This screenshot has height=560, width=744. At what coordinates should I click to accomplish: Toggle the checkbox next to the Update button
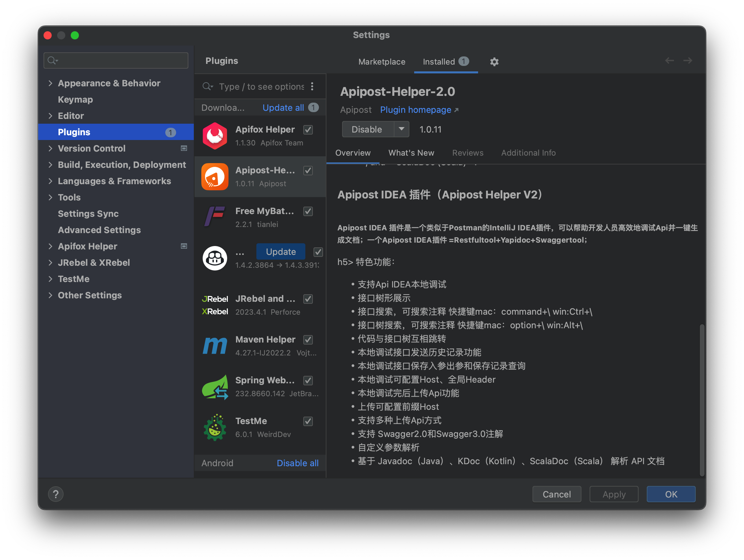point(318,252)
